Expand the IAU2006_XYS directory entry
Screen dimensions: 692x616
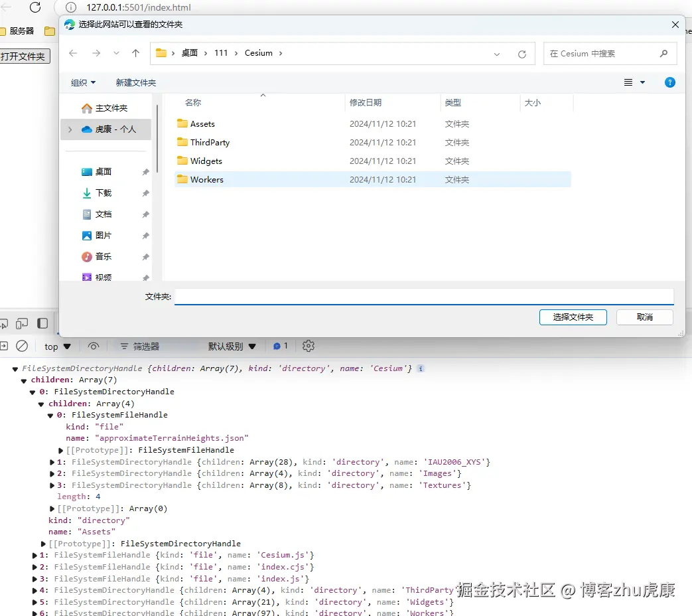[x=52, y=462]
